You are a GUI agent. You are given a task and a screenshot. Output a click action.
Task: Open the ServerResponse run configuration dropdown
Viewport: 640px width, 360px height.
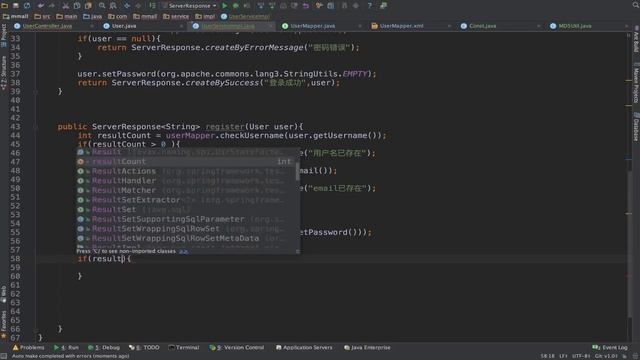click(x=189, y=6)
